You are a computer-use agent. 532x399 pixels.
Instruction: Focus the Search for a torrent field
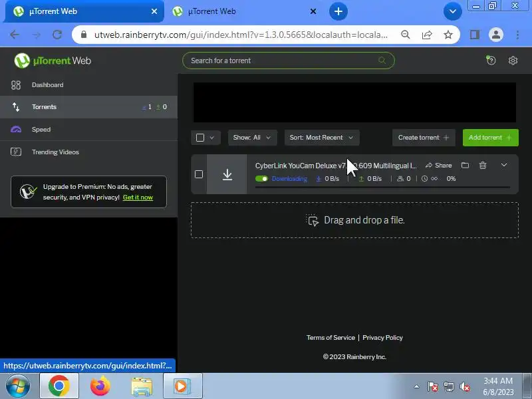click(289, 61)
